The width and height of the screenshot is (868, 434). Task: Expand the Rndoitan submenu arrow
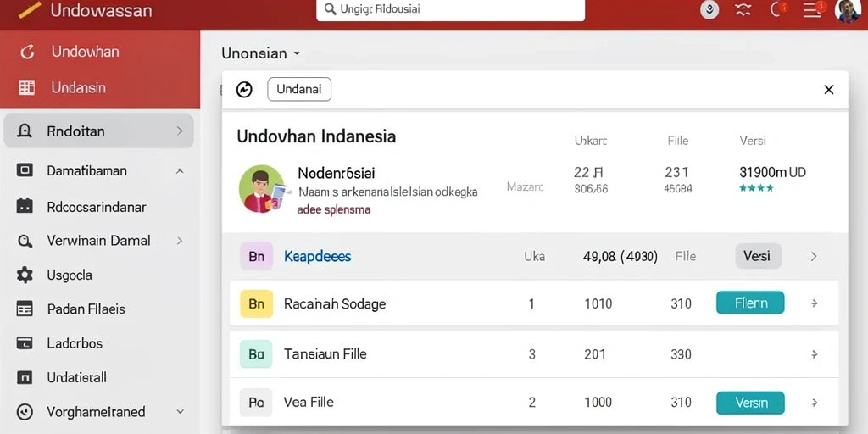point(180,131)
